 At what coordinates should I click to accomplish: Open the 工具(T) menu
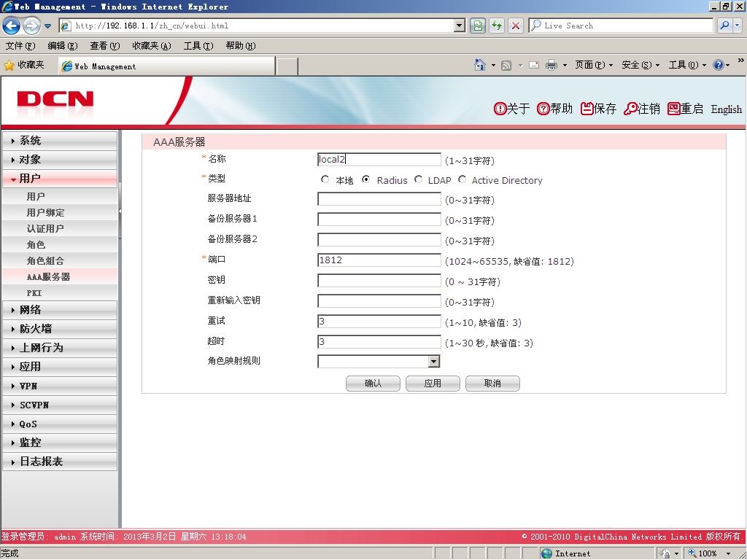(x=198, y=46)
